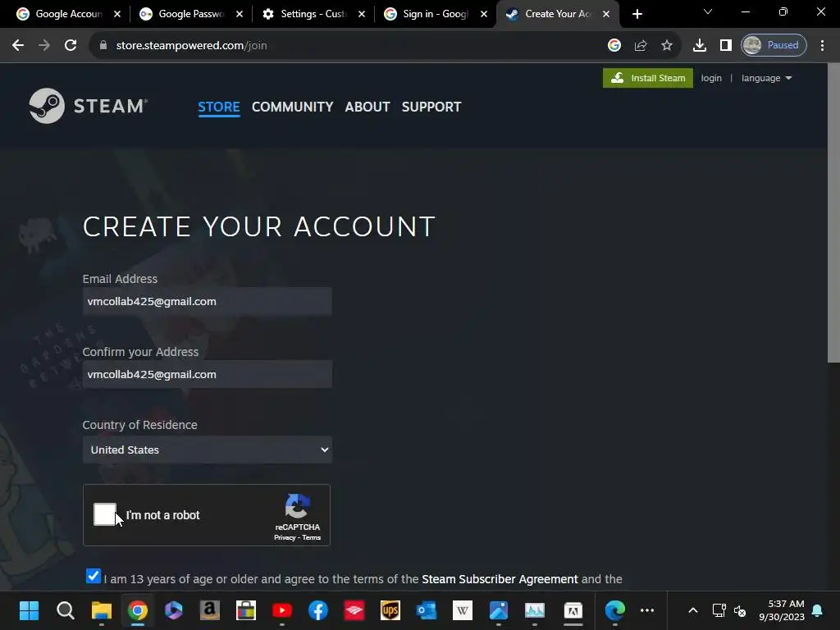Image resolution: width=840 pixels, height=630 pixels.
Task: Open clock and date in taskbar
Action: [781, 610]
